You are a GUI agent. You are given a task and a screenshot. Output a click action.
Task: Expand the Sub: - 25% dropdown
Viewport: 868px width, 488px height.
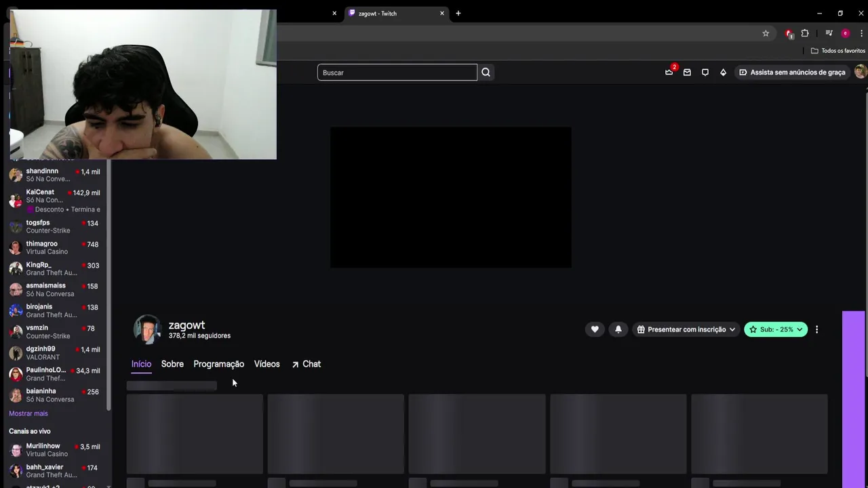tap(776, 329)
